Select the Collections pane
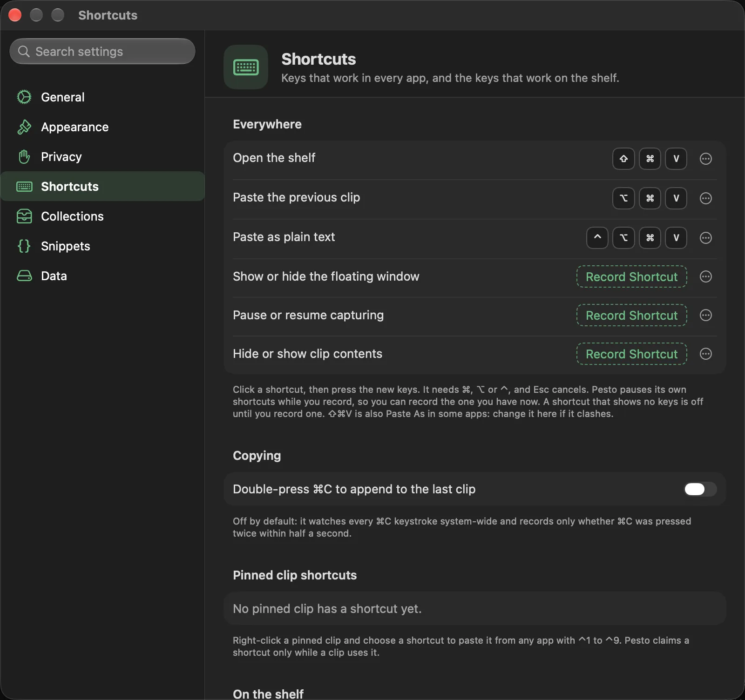Screen dimensions: 745x700 click(102, 216)
